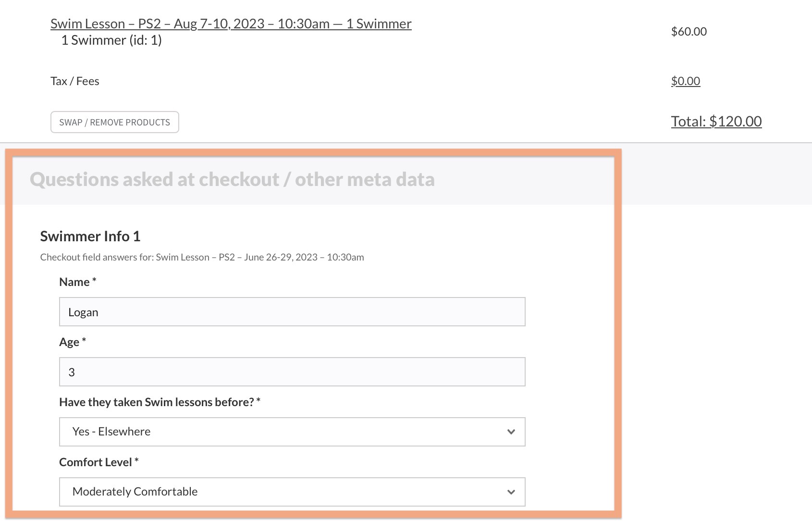
Task: Click the chevron arrow beside Moderately Comfortable
Action: [511, 492]
